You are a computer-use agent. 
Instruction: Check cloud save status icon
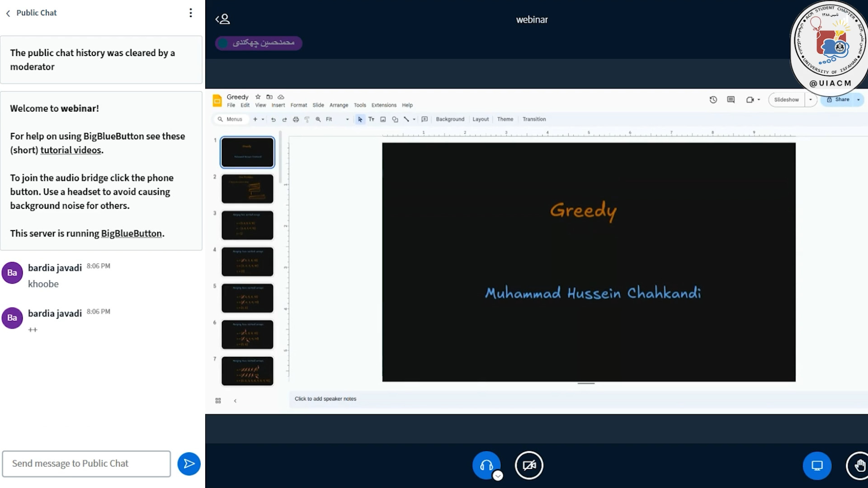(281, 97)
